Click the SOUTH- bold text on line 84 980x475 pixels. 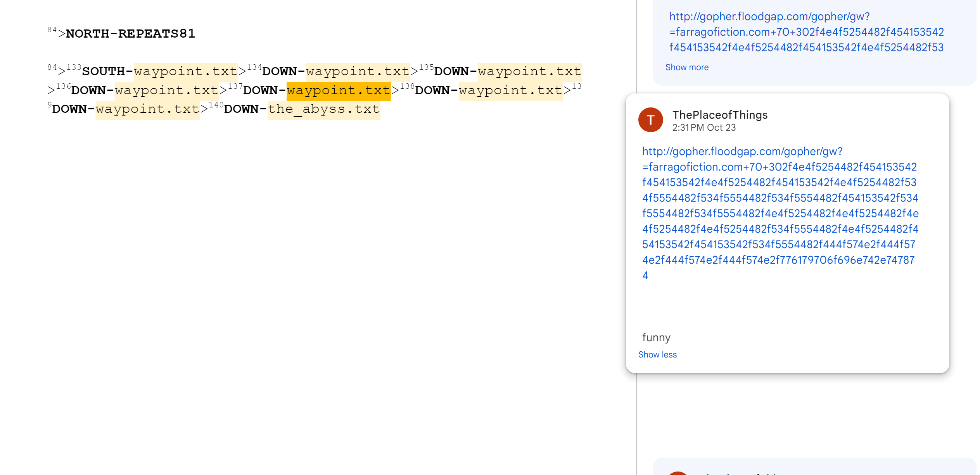pyautogui.click(x=103, y=72)
